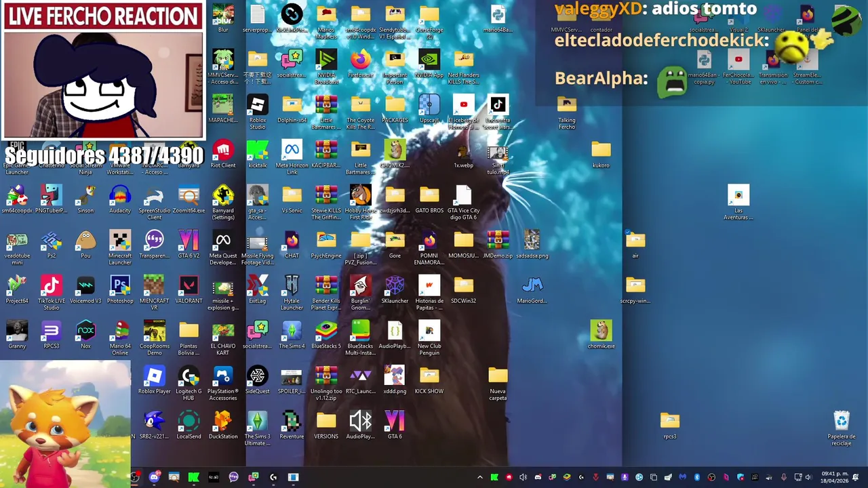Open the taskbar clock and date
Screen dimensions: 868x488
point(833,477)
